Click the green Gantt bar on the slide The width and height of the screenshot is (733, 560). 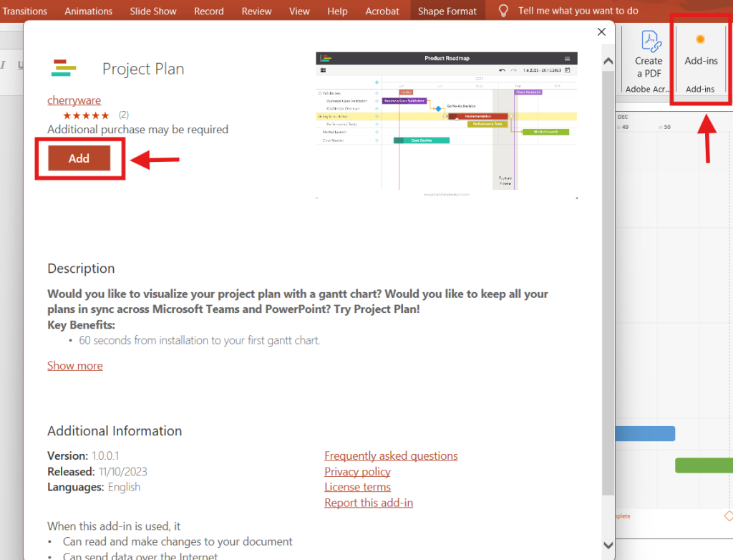(x=704, y=465)
